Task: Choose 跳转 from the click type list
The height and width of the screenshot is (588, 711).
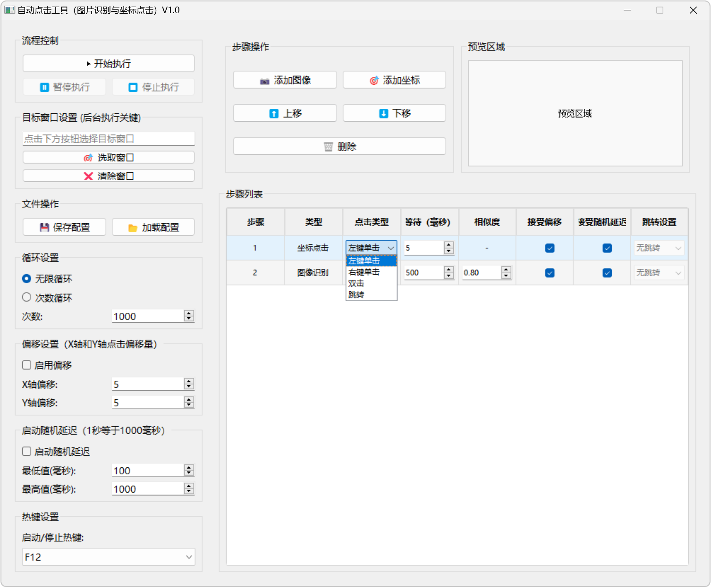Action: click(x=372, y=294)
